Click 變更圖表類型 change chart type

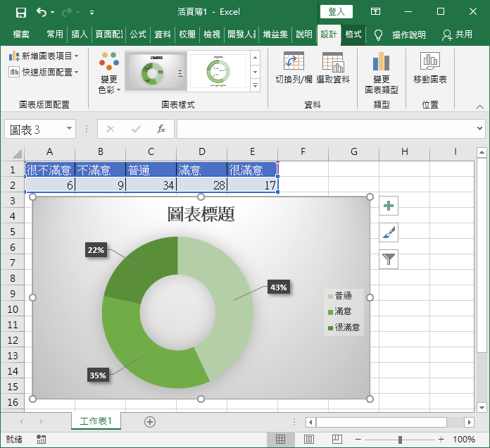(x=382, y=73)
